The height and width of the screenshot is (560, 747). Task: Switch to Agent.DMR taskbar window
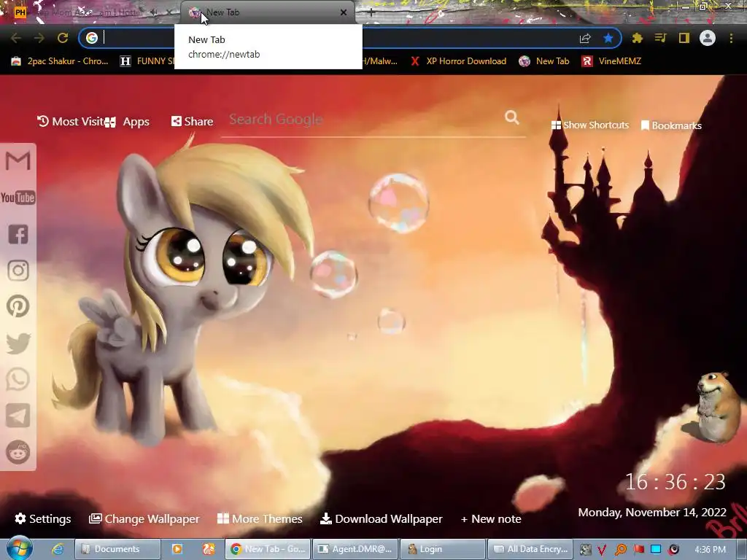pos(355,549)
